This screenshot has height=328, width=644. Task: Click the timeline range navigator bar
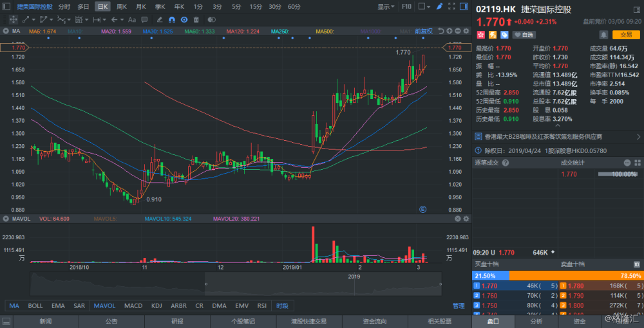tap(323, 284)
